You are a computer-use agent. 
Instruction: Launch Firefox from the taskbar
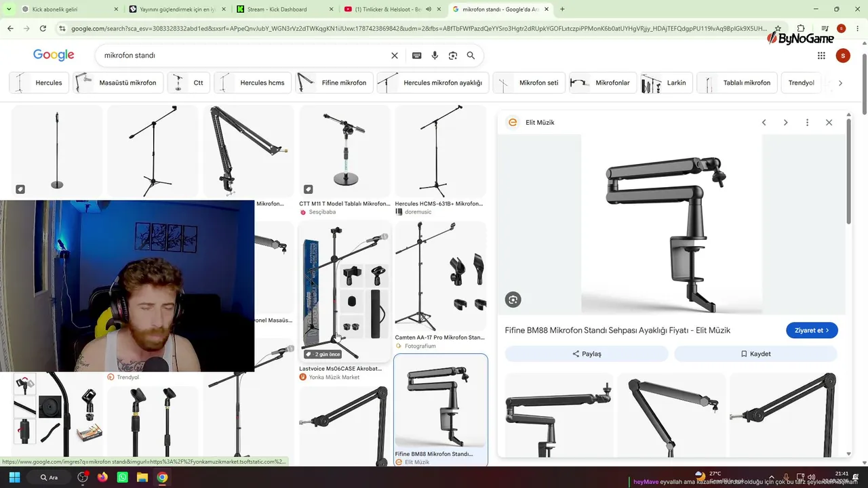pyautogui.click(x=102, y=477)
